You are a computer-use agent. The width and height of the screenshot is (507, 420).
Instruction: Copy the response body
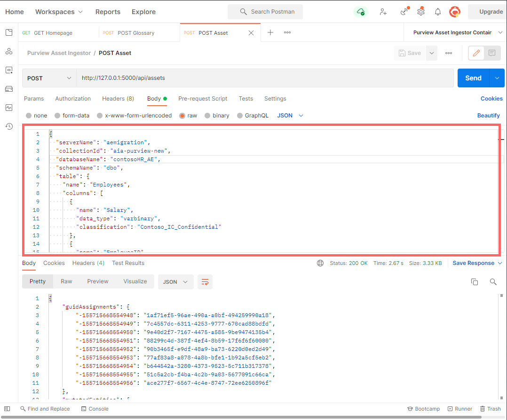point(475,282)
